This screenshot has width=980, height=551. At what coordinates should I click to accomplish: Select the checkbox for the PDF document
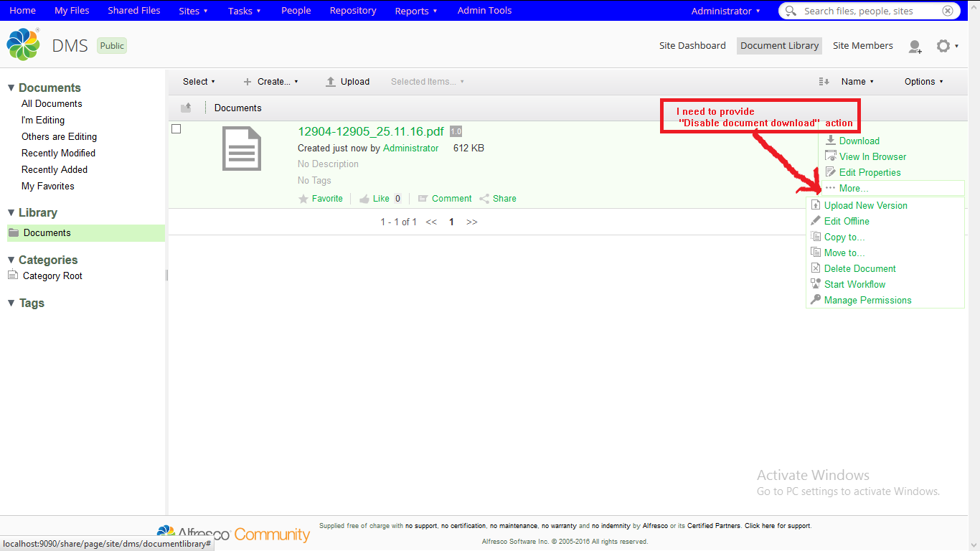click(x=176, y=129)
